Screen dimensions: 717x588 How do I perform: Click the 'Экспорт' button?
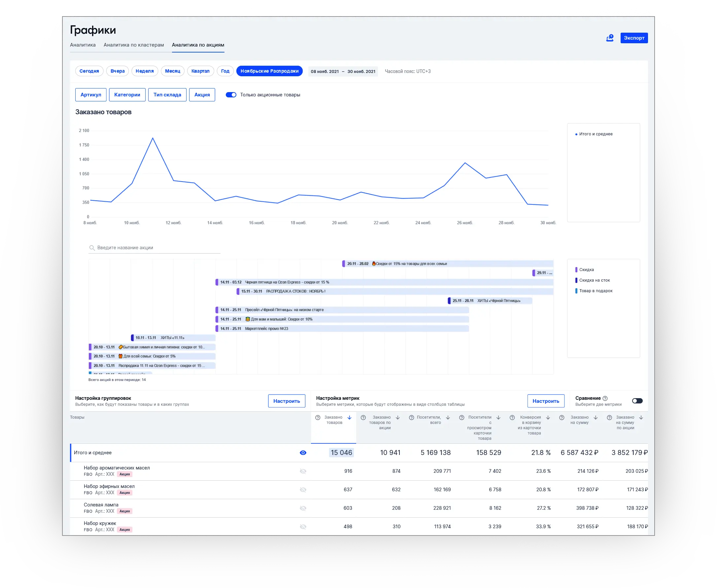(x=634, y=38)
